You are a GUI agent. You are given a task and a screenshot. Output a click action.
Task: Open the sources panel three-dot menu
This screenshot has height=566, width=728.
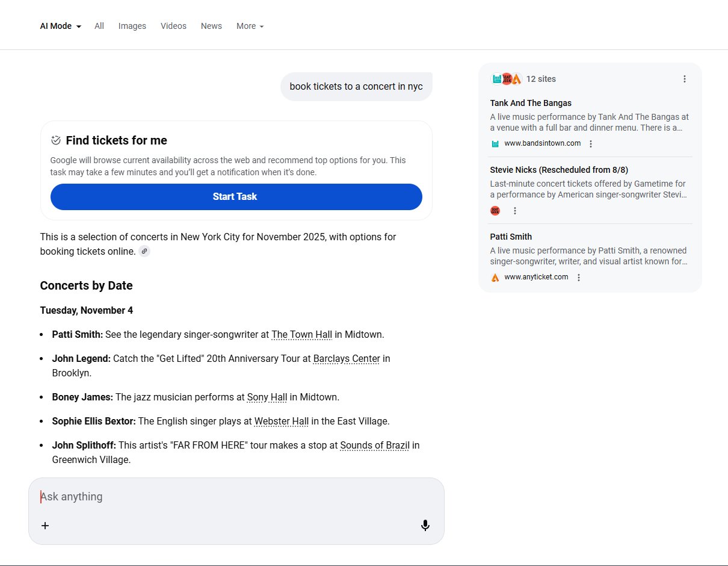(684, 79)
